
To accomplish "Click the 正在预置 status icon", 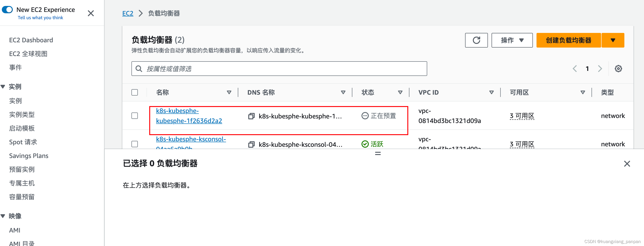I will tap(365, 116).
